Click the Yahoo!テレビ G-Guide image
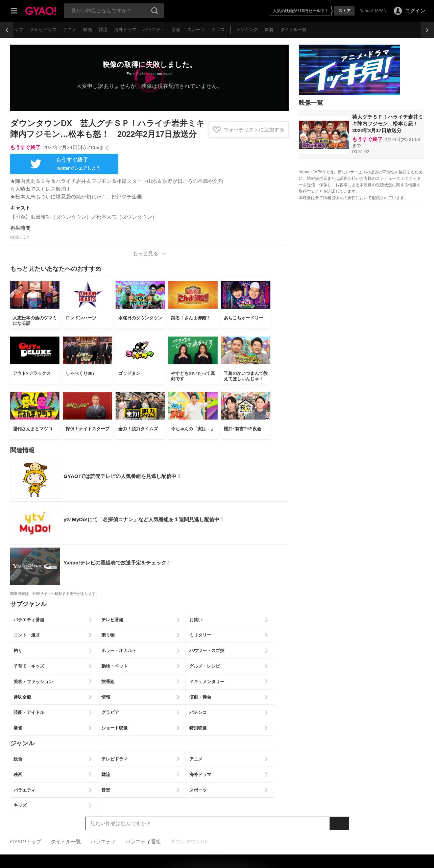The height and width of the screenshot is (868, 434). pos(35,566)
